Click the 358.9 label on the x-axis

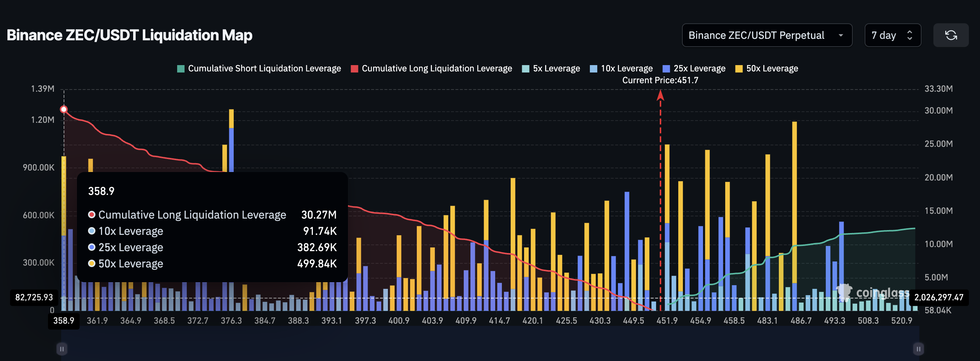[x=63, y=321]
